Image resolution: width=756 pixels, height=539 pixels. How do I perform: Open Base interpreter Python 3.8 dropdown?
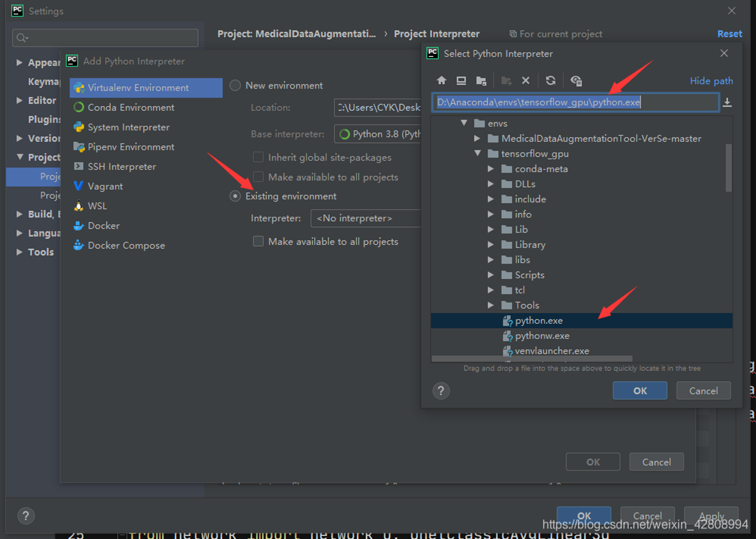pyautogui.click(x=378, y=134)
